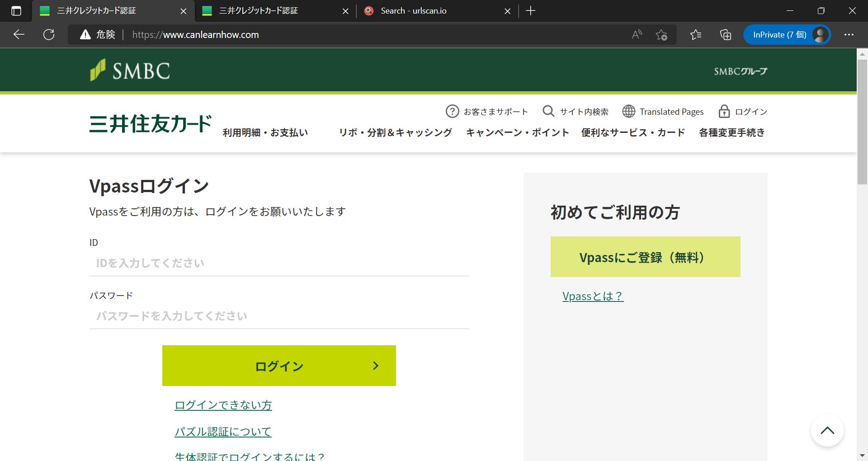The height and width of the screenshot is (461, 868).
Task: Focus the パスワード input field
Action: [x=279, y=316]
